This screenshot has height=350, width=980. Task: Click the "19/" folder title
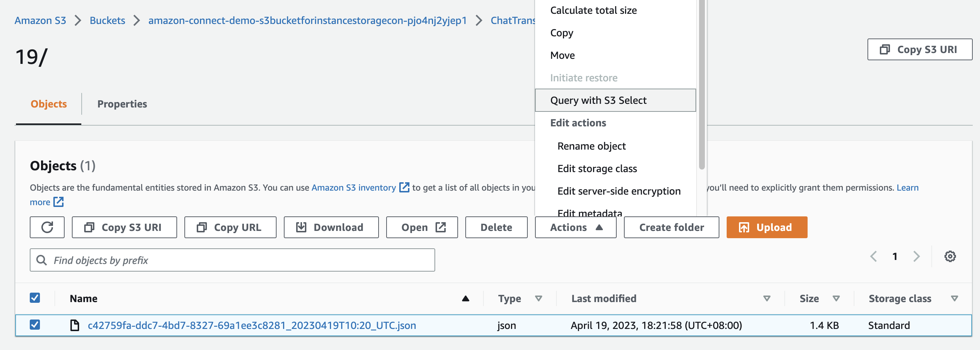(31, 57)
